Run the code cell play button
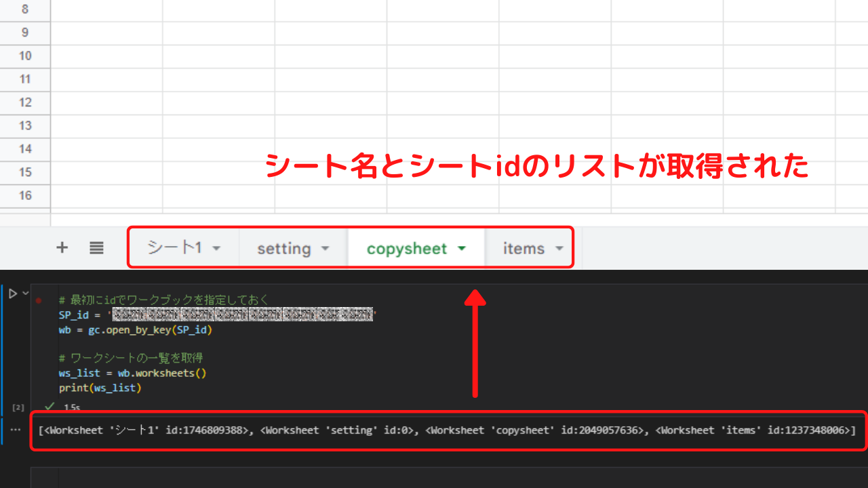868x488 pixels. (12, 291)
